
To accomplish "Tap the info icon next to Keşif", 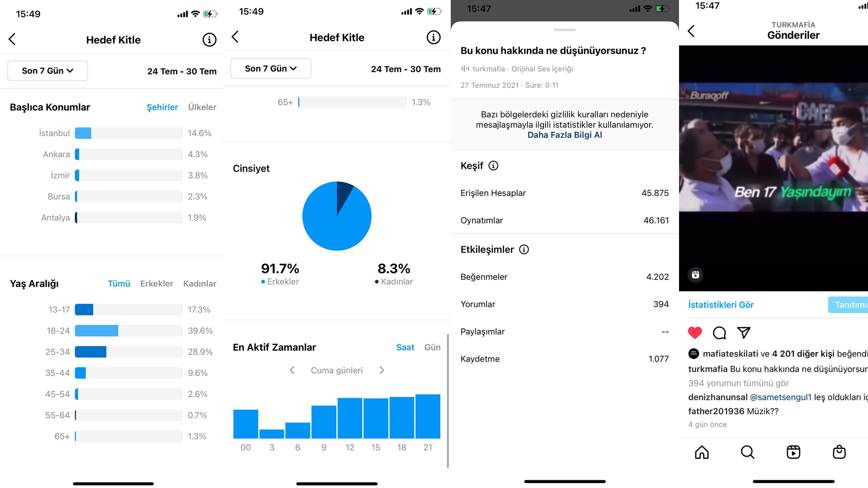I will (x=494, y=166).
